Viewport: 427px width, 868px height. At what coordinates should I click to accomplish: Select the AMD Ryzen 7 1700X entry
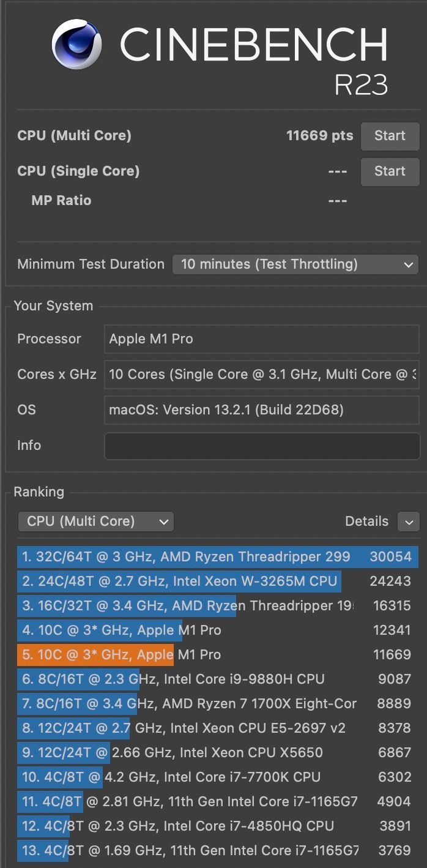tap(184, 703)
